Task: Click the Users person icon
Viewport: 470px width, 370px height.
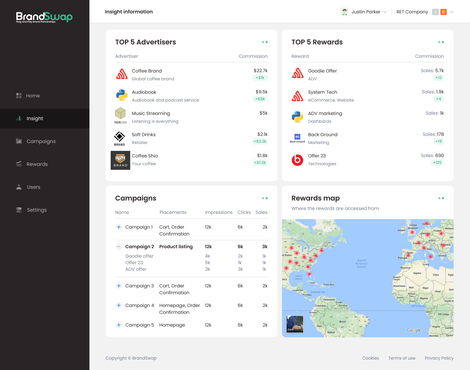Action: (x=19, y=187)
